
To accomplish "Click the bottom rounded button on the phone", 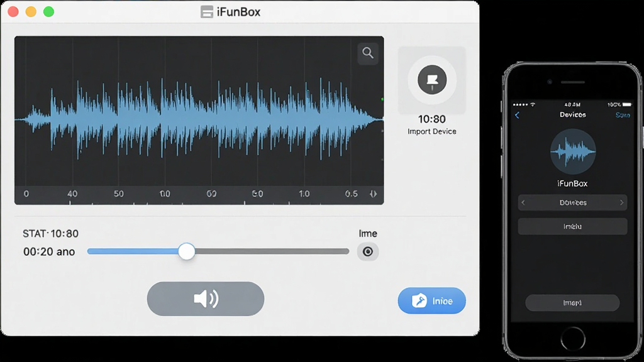I will [572, 303].
